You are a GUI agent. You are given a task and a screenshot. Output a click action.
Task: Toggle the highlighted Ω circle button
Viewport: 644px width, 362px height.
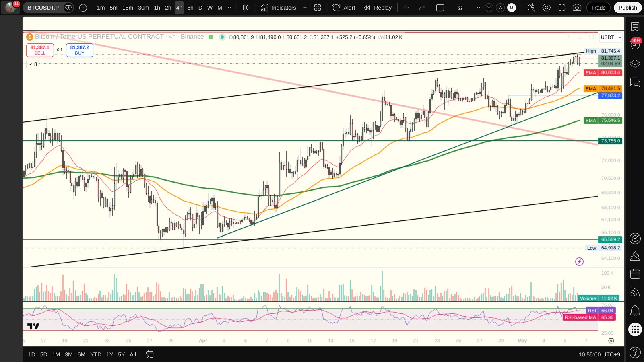[x=512, y=8]
